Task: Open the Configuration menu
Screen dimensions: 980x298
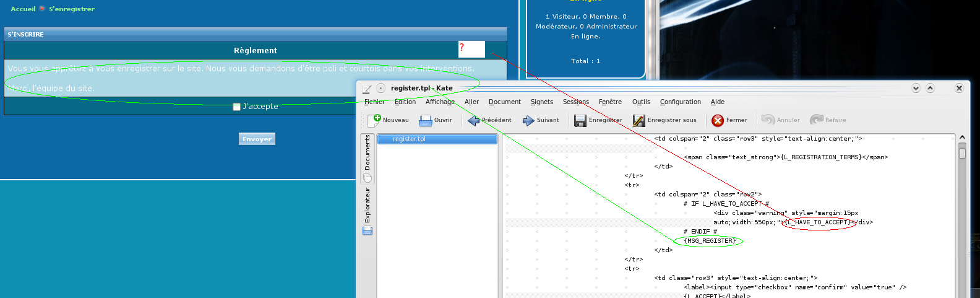Action: pyautogui.click(x=680, y=102)
